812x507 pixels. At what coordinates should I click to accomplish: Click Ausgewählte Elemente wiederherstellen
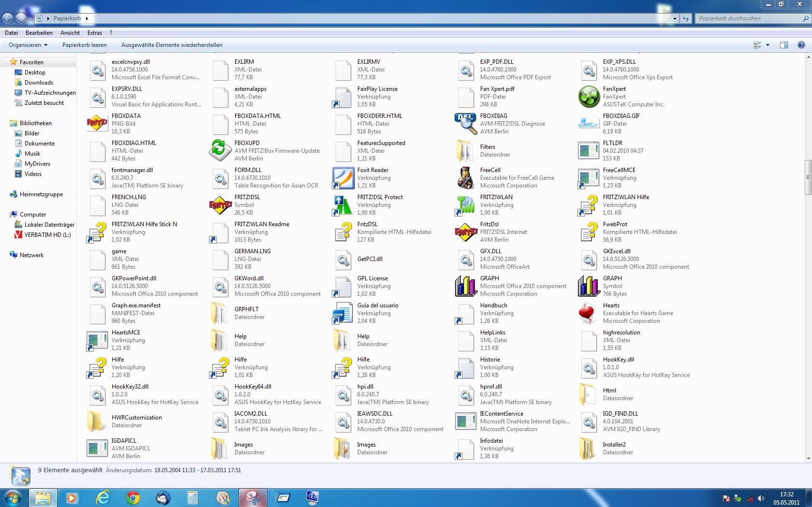172,45
